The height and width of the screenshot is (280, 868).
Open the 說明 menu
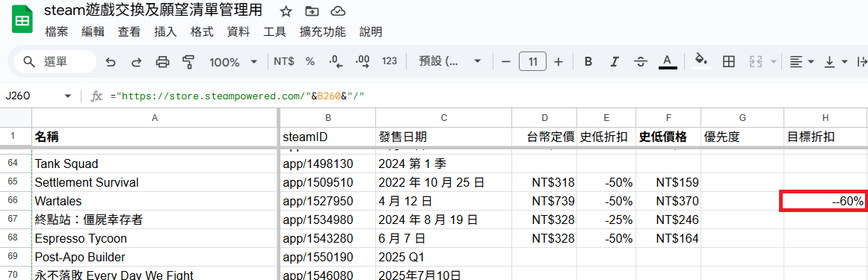[370, 31]
